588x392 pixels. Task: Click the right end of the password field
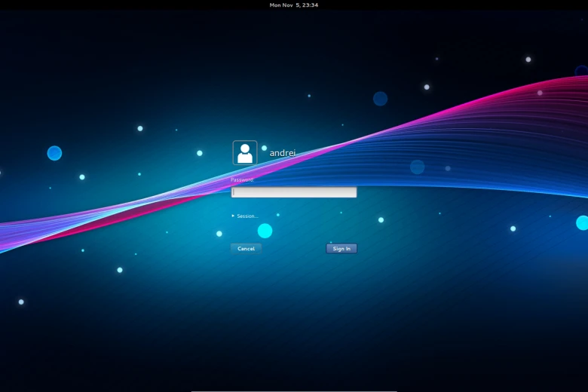tap(352, 192)
